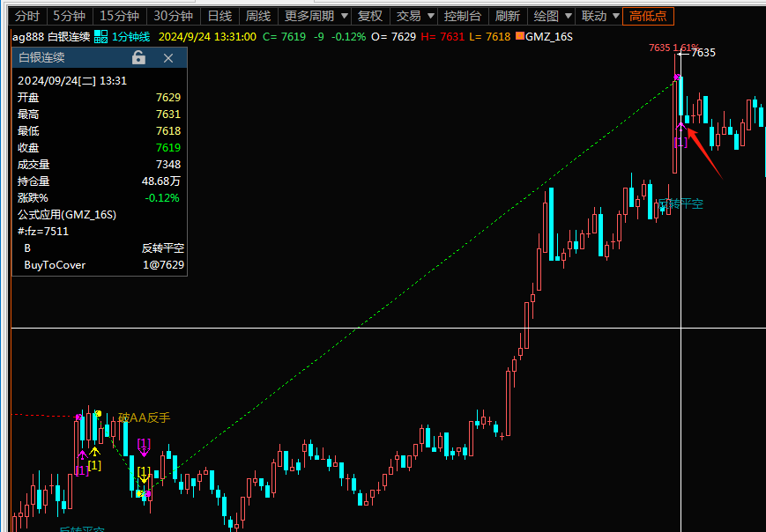Click the 7635 high price label
Screen dimensions: 766x532
(703, 53)
